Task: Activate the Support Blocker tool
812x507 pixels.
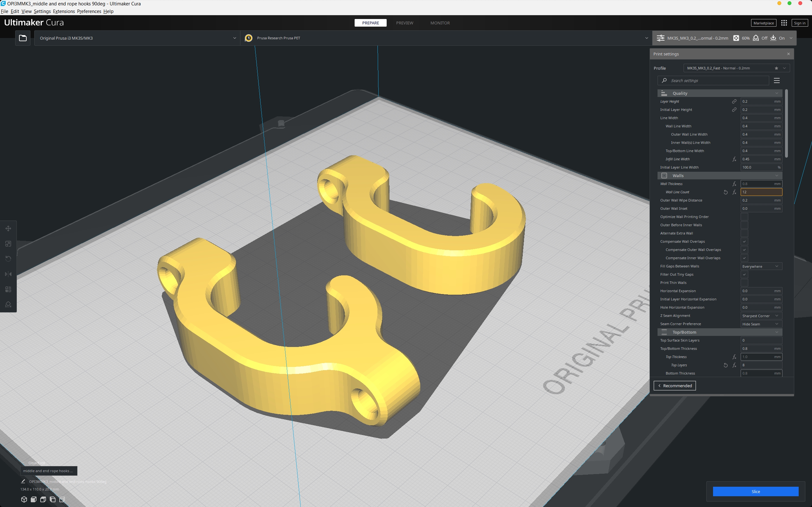Action: pyautogui.click(x=8, y=304)
